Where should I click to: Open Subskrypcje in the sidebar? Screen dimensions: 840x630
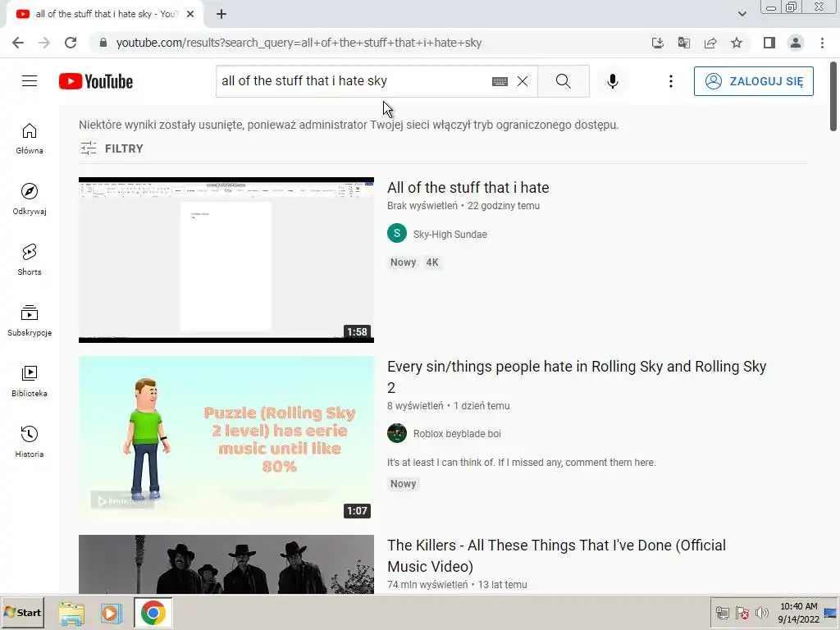point(30,321)
